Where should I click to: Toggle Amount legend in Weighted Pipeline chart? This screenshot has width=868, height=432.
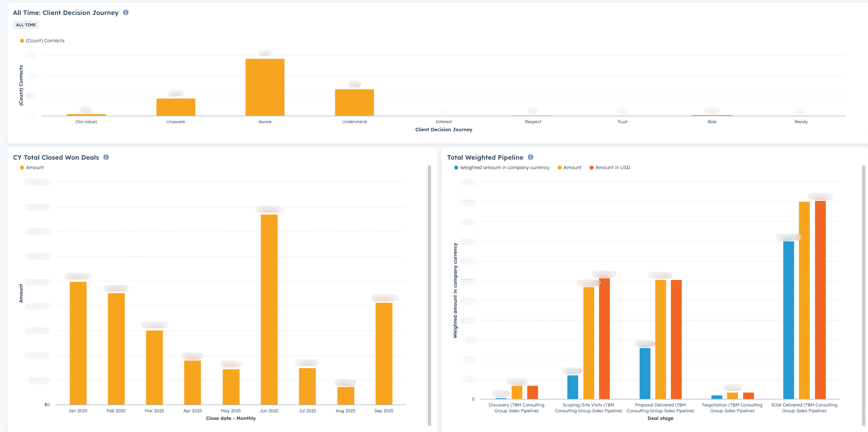pos(570,168)
